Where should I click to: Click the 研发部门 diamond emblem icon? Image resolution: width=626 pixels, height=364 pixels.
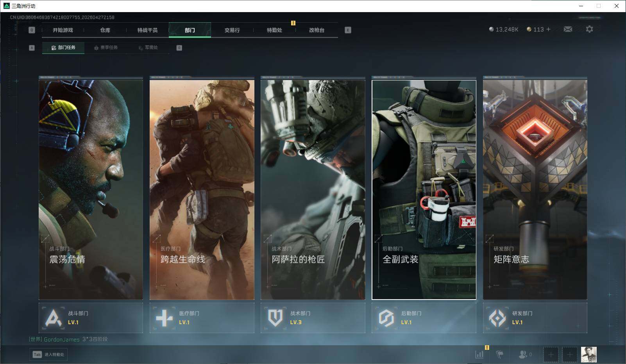click(497, 318)
